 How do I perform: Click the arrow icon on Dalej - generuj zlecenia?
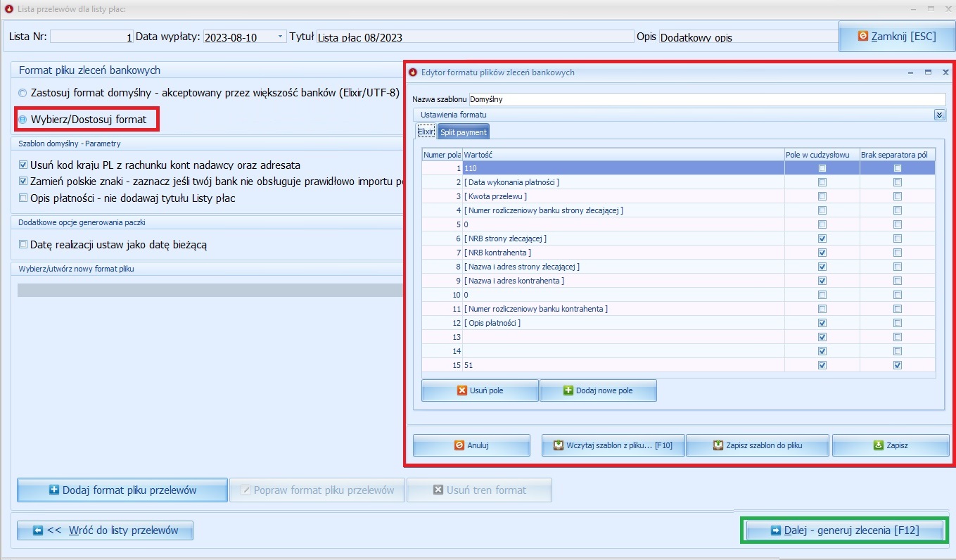click(776, 530)
